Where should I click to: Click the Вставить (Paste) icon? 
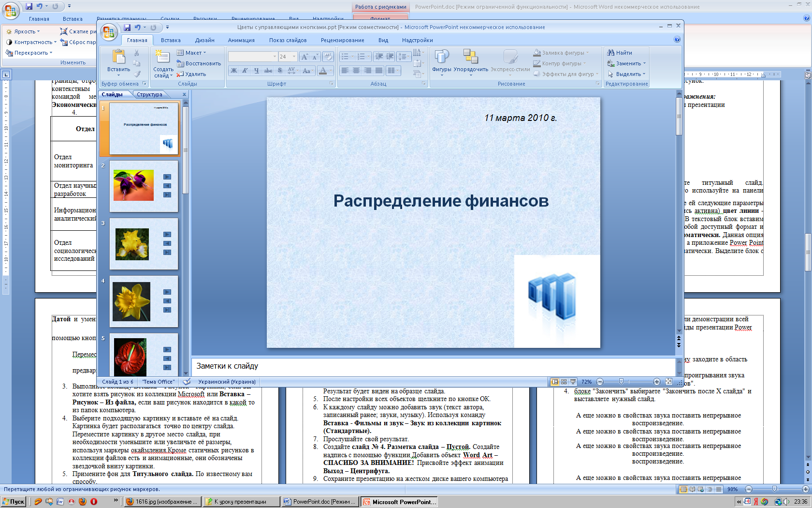coord(118,57)
